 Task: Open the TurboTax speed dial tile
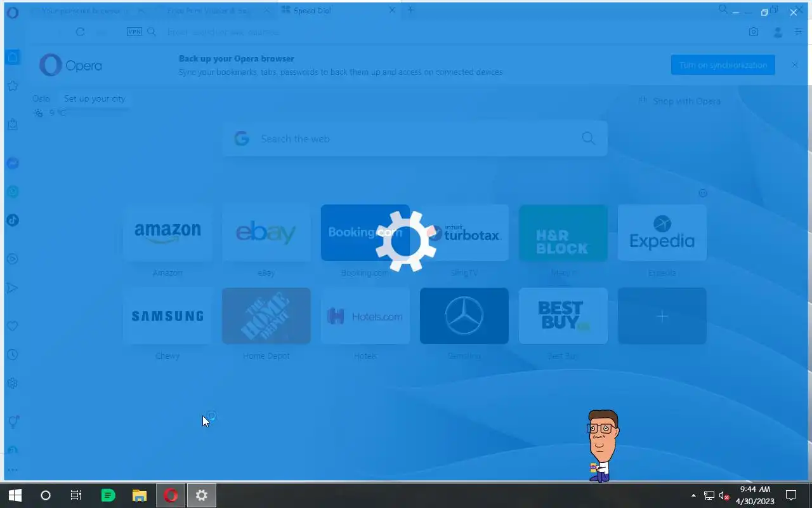(464, 232)
